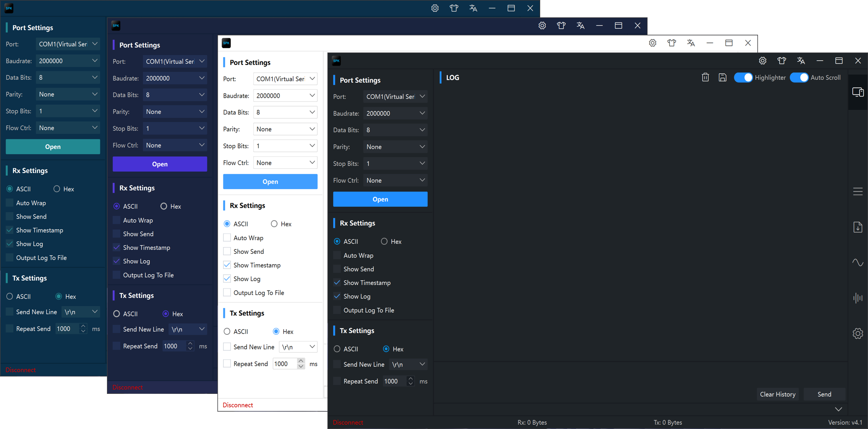868x429 pixels.
Task: Click Version: v4.1 in status bar
Action: pos(845,422)
